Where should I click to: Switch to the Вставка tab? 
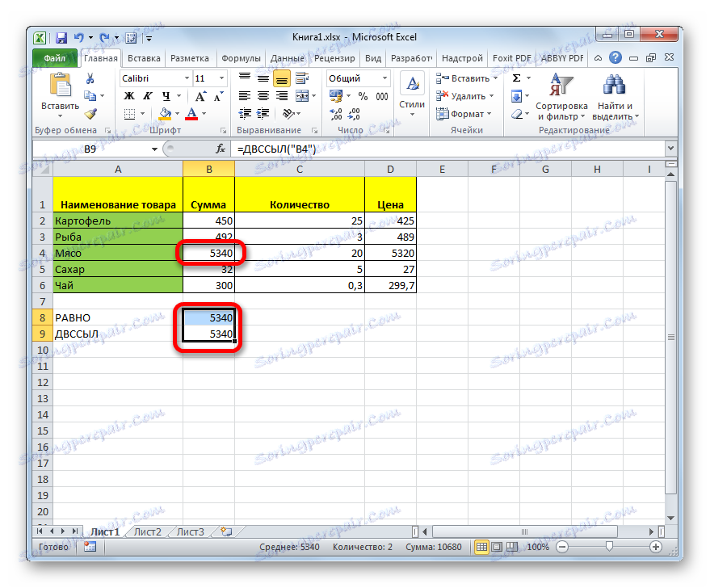[144, 58]
